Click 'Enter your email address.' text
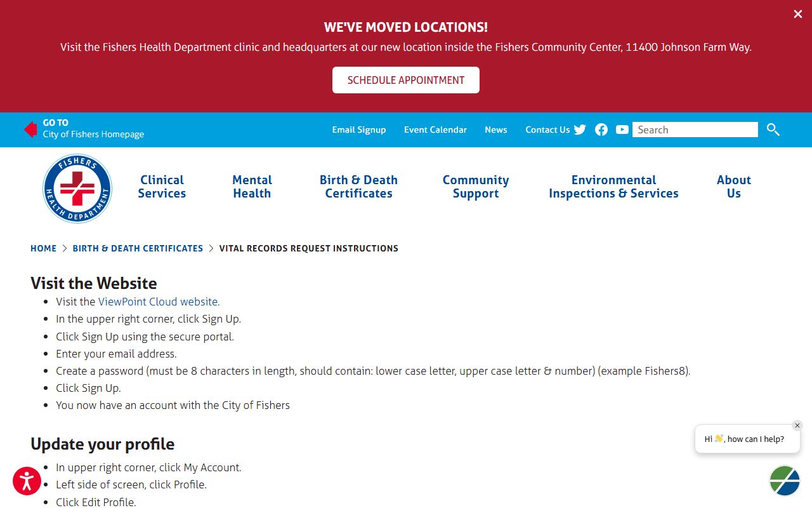The image size is (812, 508). [x=116, y=354]
